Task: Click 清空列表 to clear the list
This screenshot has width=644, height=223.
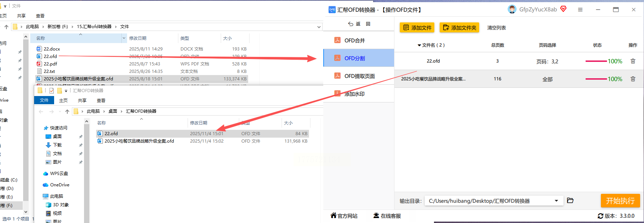Action: (x=496, y=28)
